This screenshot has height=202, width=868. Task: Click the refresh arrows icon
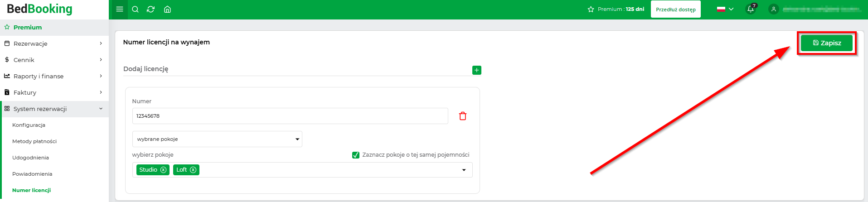tap(151, 9)
